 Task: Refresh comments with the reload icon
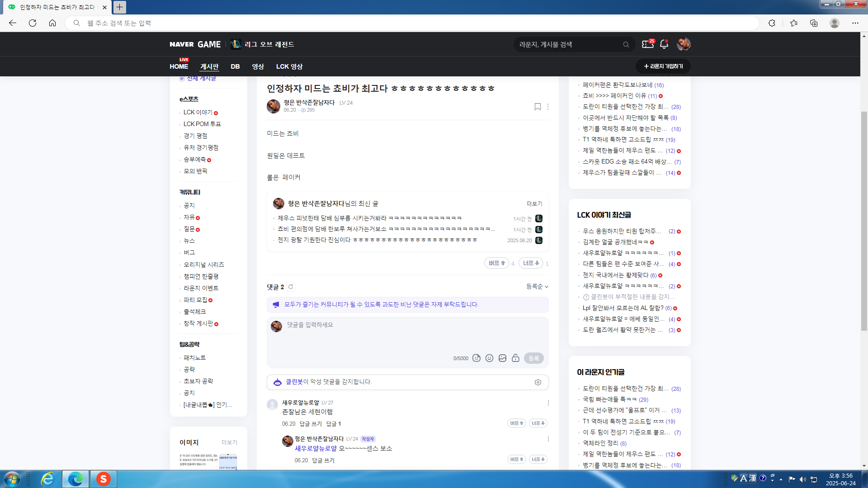291,286
